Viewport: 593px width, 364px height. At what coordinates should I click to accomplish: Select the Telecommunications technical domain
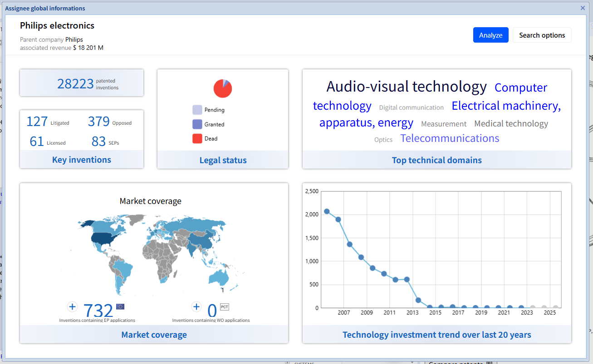[x=449, y=138]
